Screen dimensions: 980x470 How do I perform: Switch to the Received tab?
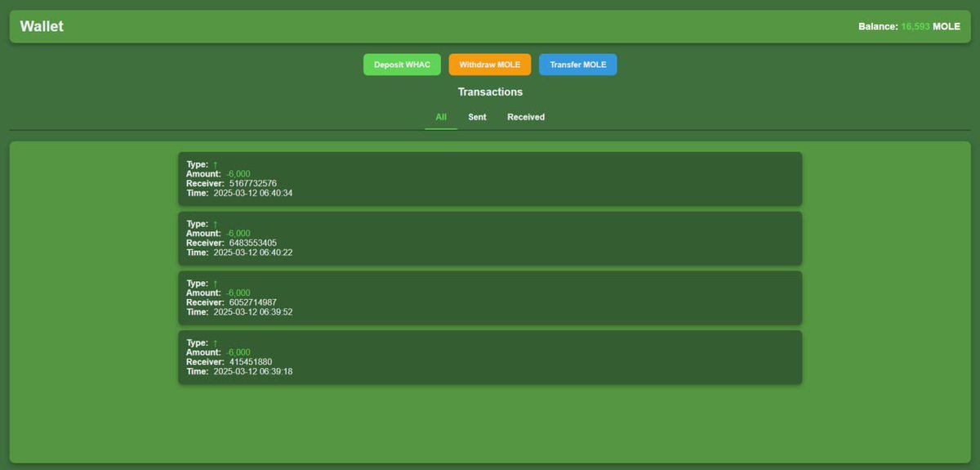click(x=526, y=117)
